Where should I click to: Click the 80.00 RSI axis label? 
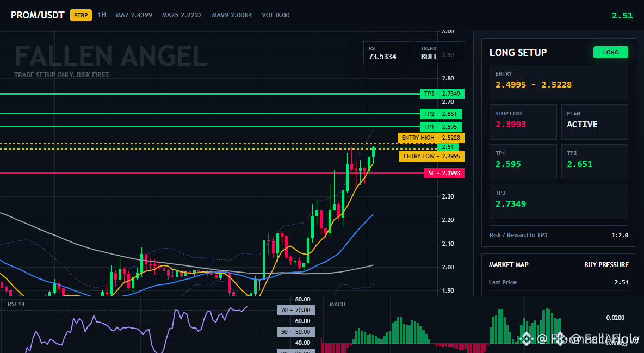pos(303,299)
